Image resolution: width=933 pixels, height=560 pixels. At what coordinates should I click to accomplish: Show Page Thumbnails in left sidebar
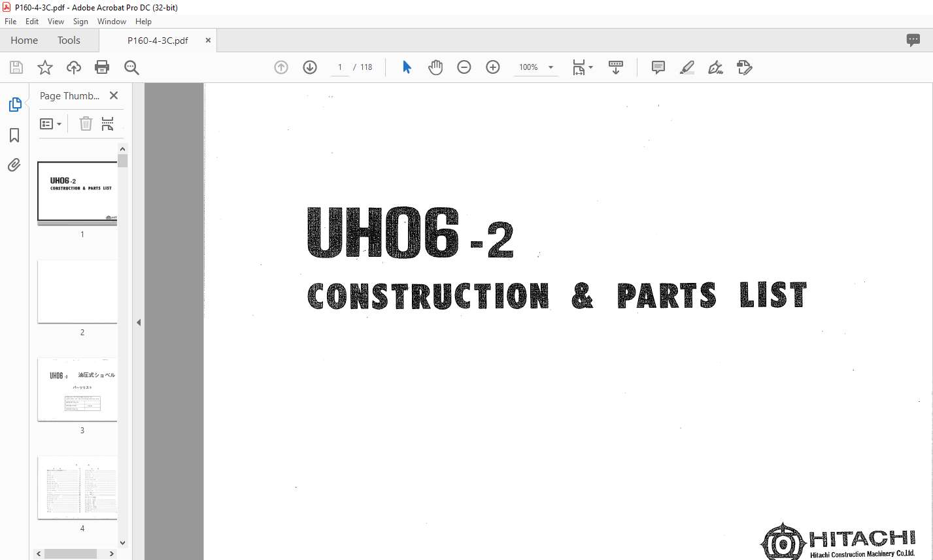[x=15, y=105]
